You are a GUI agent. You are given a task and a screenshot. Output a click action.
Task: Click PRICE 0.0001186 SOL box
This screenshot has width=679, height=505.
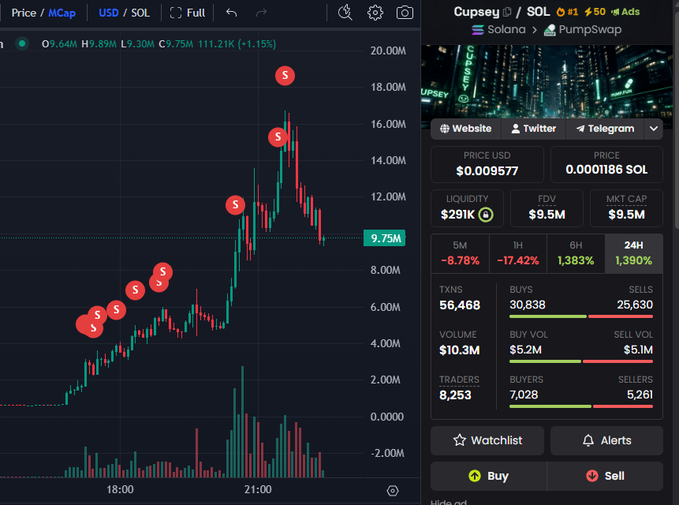pos(606,164)
